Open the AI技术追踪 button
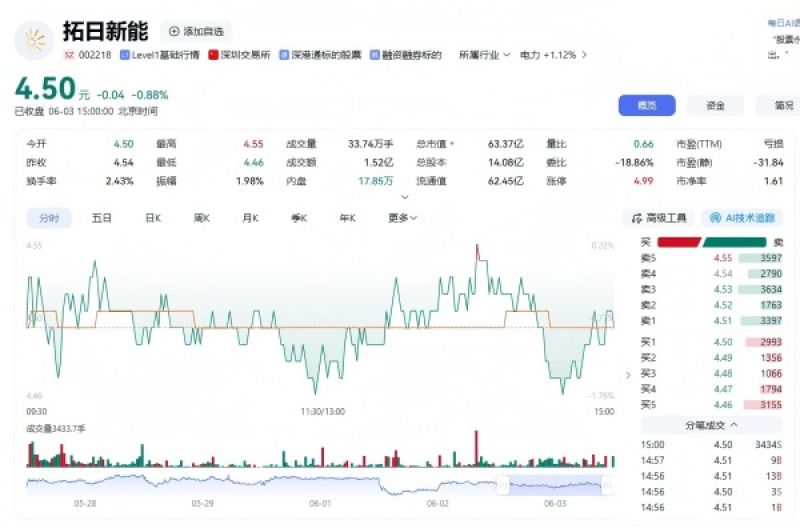 click(x=742, y=218)
